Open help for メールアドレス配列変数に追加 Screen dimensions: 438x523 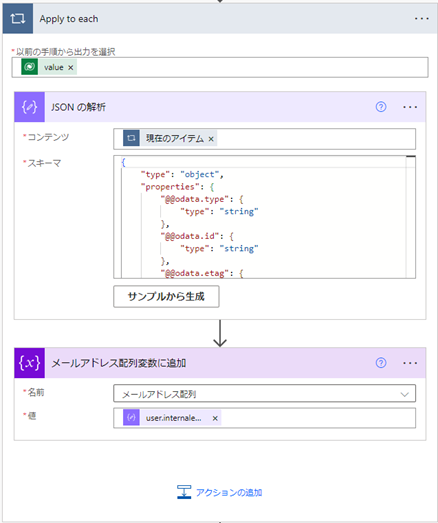[381, 363]
